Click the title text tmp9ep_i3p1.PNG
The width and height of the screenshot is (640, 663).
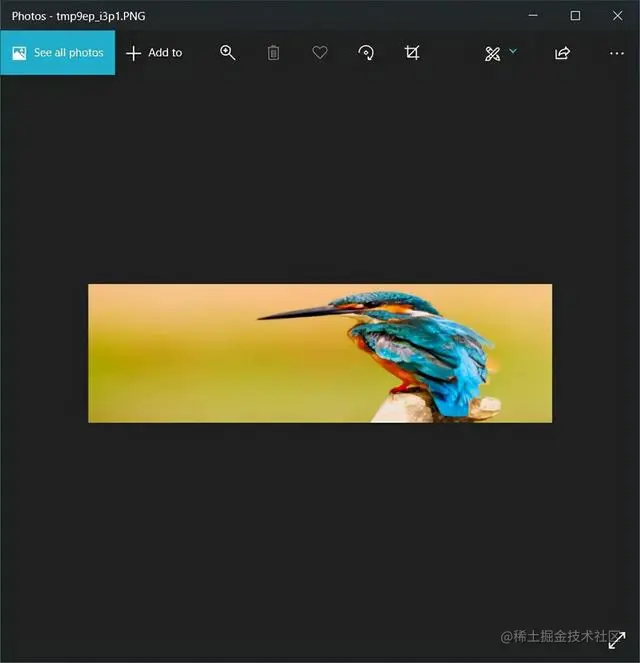pyautogui.click(x=101, y=16)
